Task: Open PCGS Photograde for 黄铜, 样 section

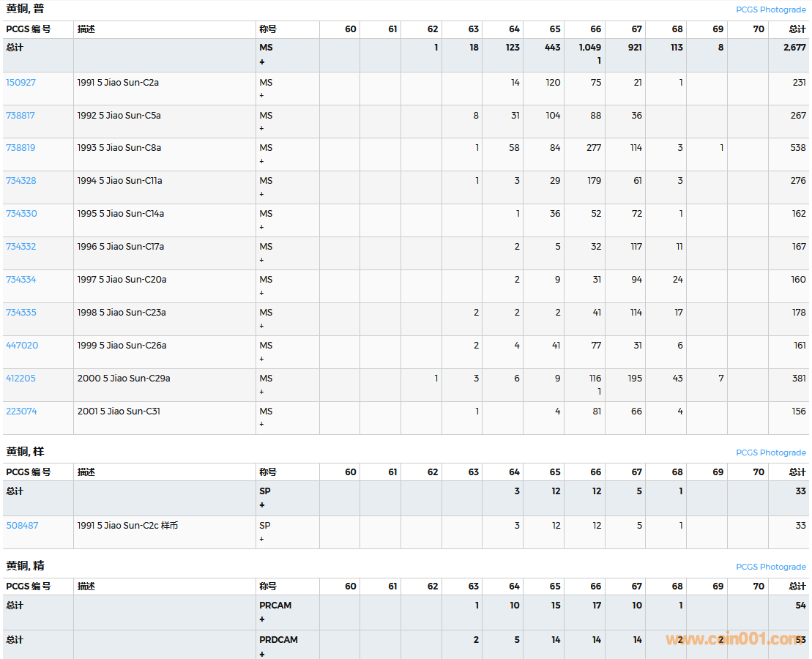Action: click(770, 453)
